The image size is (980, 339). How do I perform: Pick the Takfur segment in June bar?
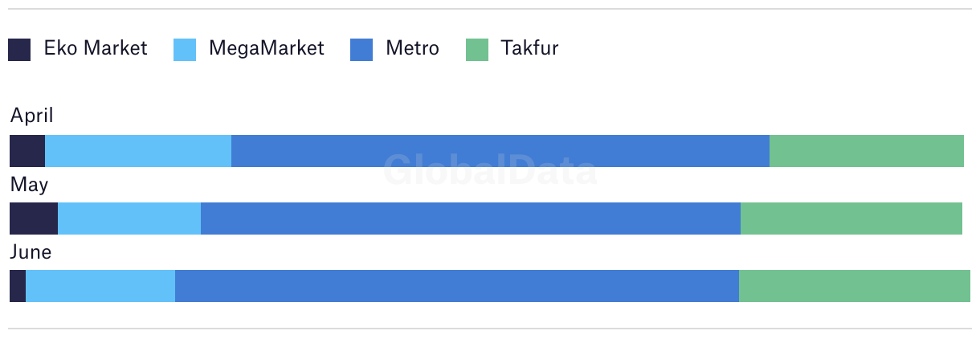[855, 286]
